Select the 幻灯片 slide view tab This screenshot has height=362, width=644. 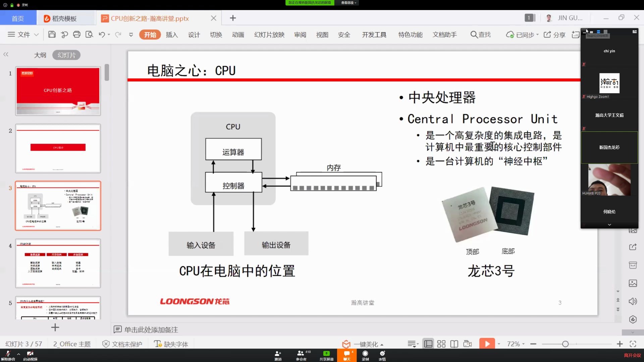click(x=66, y=55)
